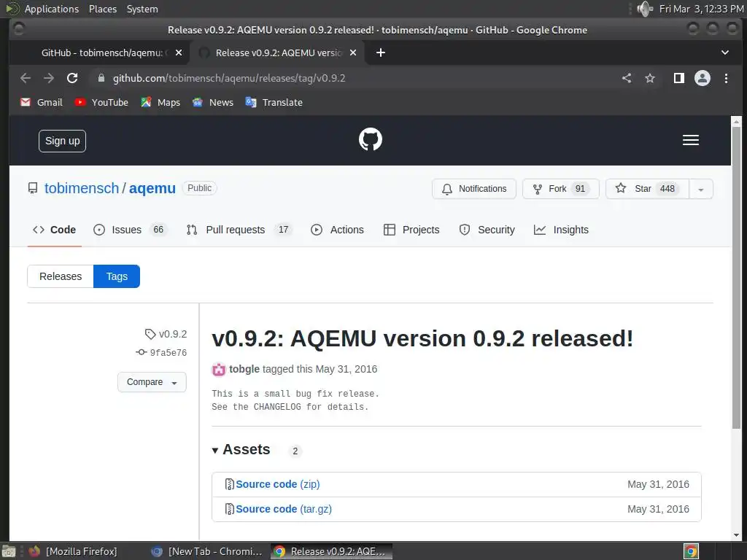Open the Gmail bookmark

coord(42,102)
